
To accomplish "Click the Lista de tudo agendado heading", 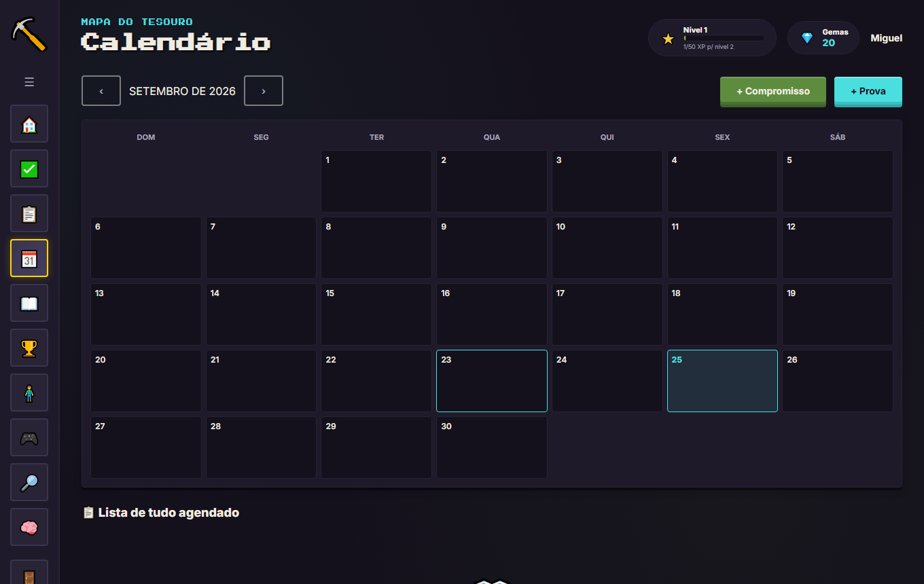I will click(160, 513).
